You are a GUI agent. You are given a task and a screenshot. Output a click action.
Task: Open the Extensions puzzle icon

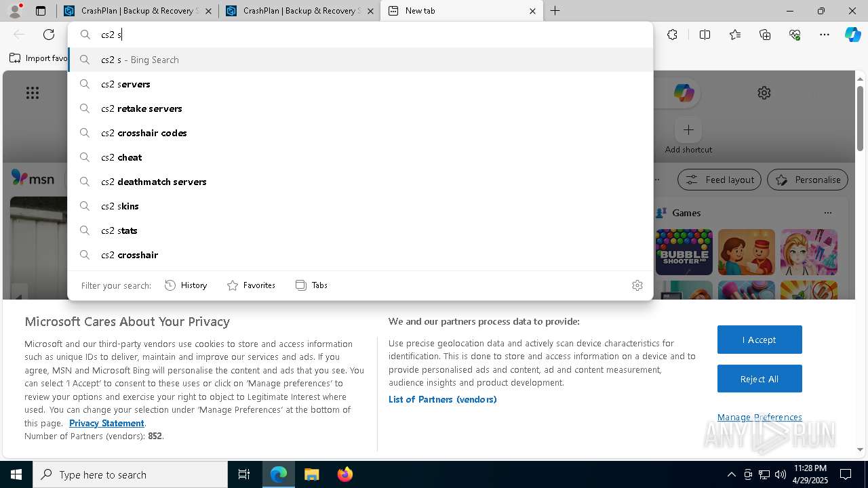(672, 35)
